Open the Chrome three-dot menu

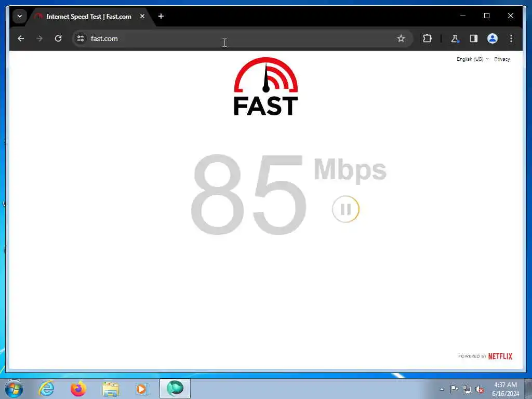(511, 38)
